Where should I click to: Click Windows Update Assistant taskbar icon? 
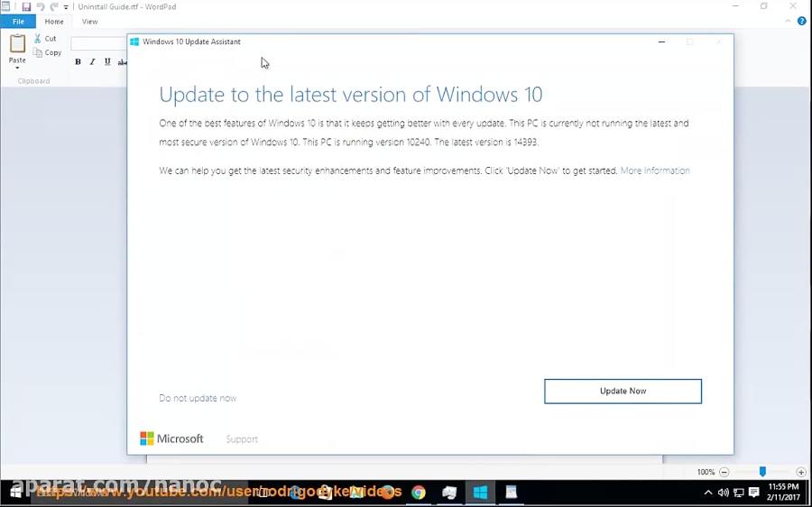(x=481, y=492)
